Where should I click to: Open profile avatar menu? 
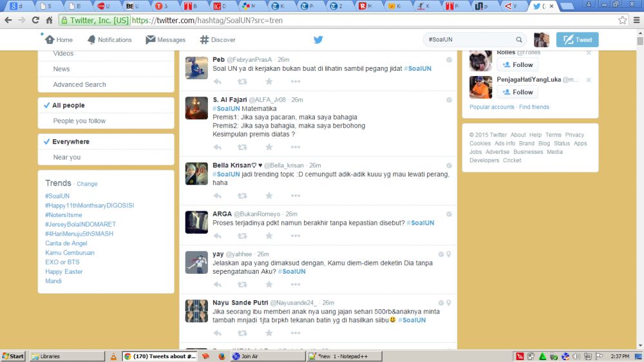(x=542, y=40)
